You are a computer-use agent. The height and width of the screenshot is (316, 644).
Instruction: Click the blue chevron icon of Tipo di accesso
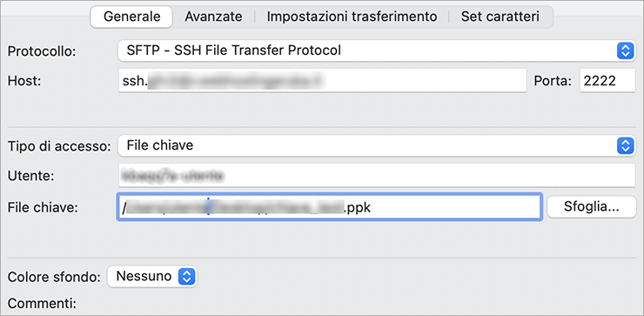coord(625,145)
